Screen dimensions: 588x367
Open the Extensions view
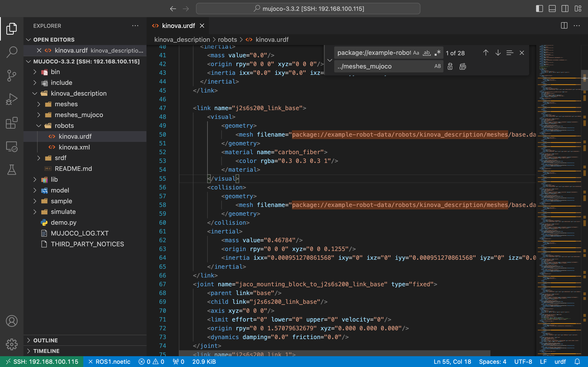(x=11, y=123)
